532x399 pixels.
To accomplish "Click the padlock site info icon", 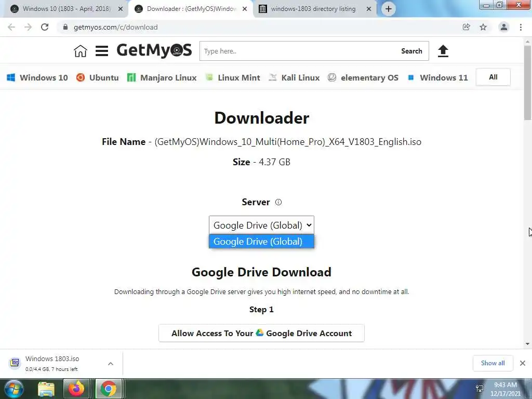I will point(65,27).
